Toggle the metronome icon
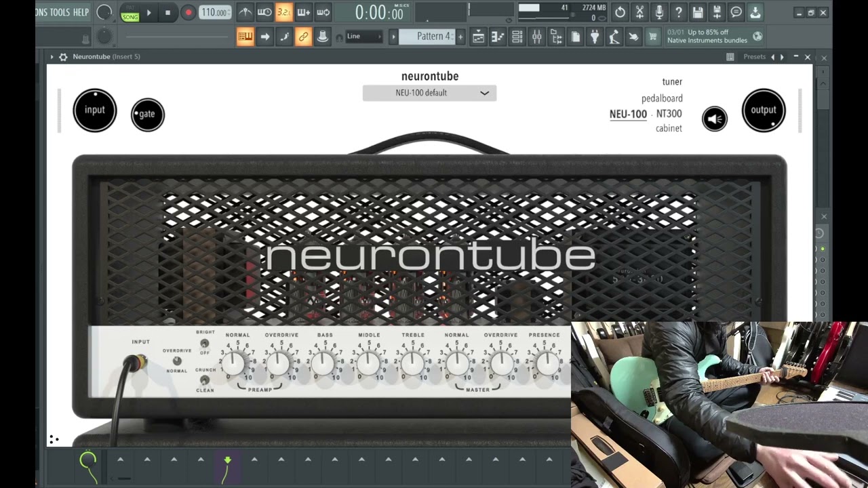The width and height of the screenshot is (868, 488). tap(245, 12)
